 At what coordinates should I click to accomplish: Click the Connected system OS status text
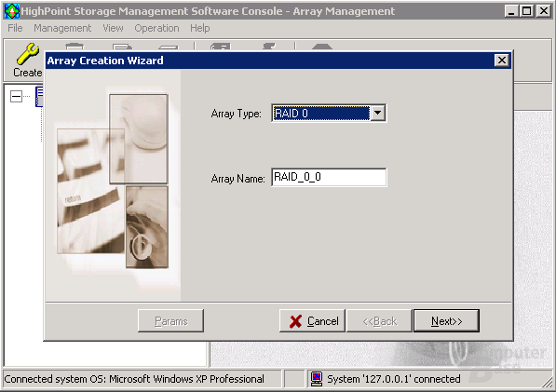[x=134, y=379]
